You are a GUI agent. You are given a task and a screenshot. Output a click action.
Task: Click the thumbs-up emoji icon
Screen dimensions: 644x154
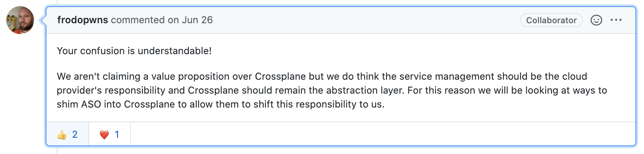(62, 135)
